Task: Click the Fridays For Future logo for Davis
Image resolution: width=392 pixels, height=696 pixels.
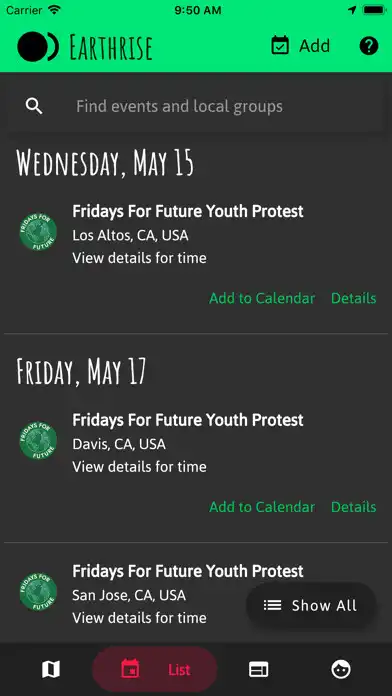Action: [38, 440]
